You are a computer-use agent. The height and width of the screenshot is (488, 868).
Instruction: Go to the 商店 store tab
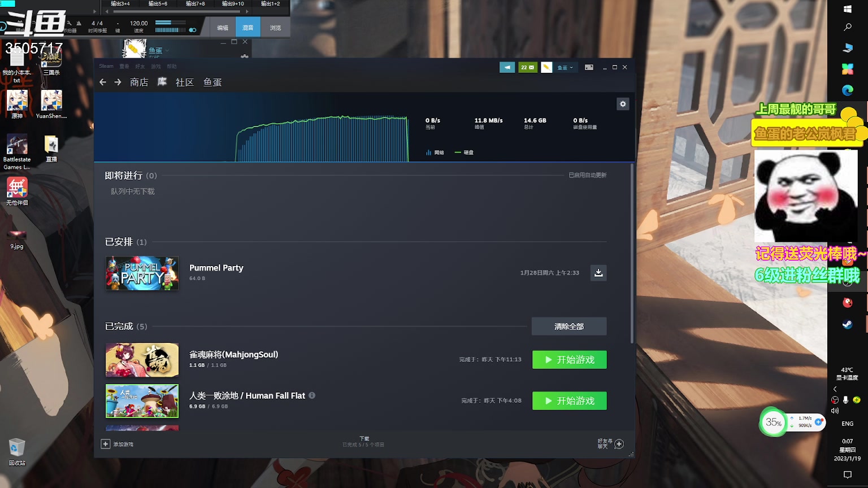click(139, 82)
